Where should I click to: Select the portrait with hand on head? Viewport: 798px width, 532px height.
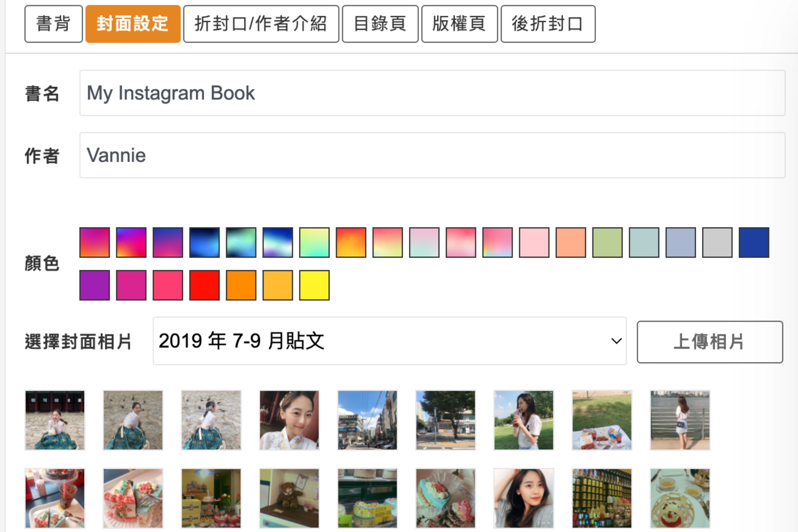tap(524, 498)
